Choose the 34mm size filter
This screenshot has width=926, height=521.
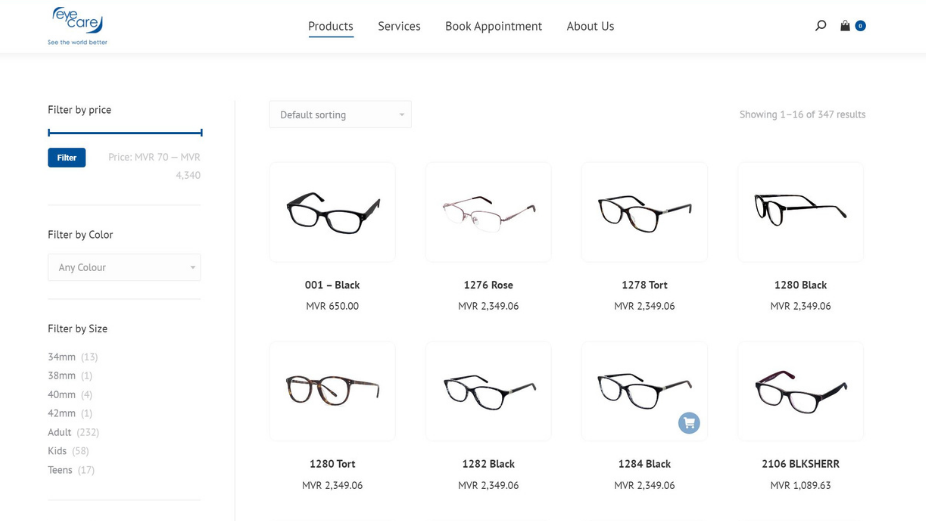62,357
